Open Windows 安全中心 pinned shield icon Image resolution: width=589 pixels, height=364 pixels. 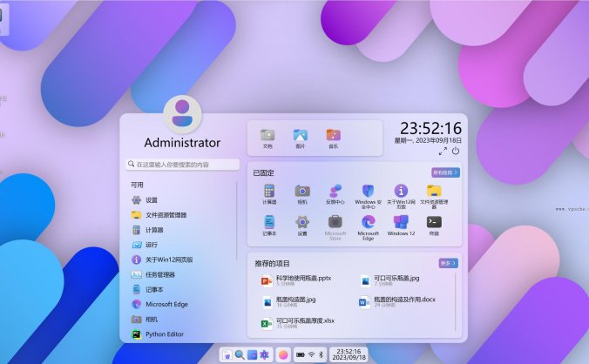(x=368, y=197)
